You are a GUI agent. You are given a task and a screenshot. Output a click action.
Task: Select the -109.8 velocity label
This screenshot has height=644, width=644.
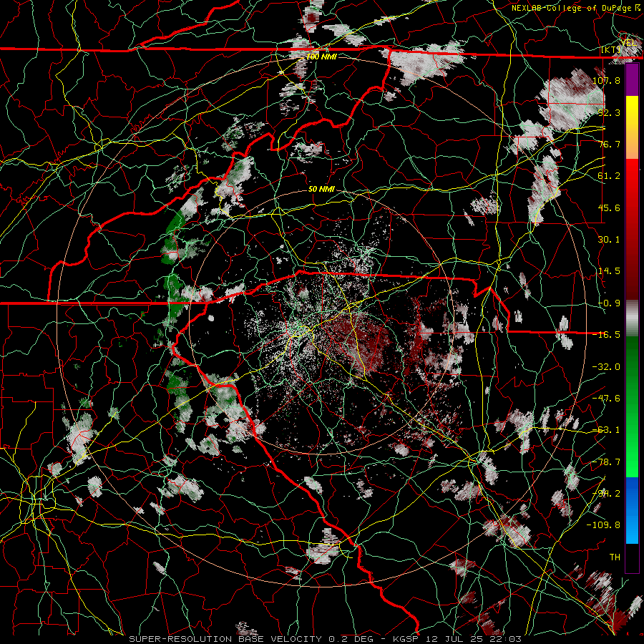tap(603, 525)
